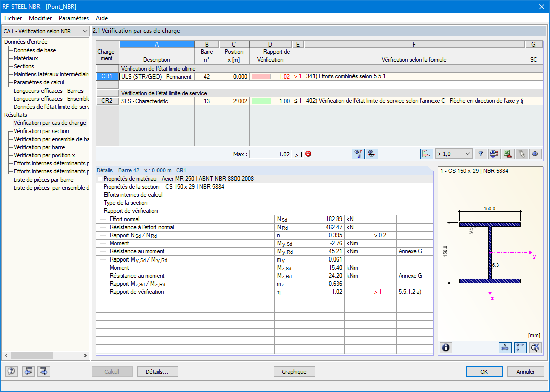Image resolution: width=550 pixels, height=392 pixels.
Task: Click the pick member with cursor icon
Action: [x=522, y=154]
